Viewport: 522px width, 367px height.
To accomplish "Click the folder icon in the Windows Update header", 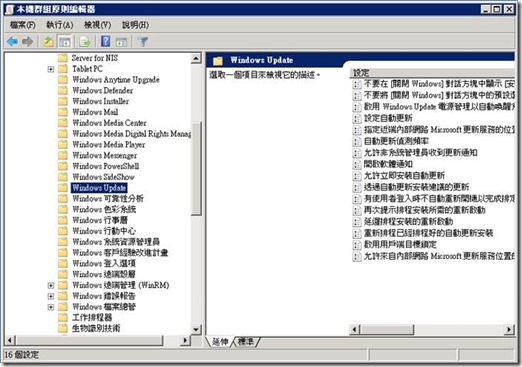I will (x=218, y=60).
